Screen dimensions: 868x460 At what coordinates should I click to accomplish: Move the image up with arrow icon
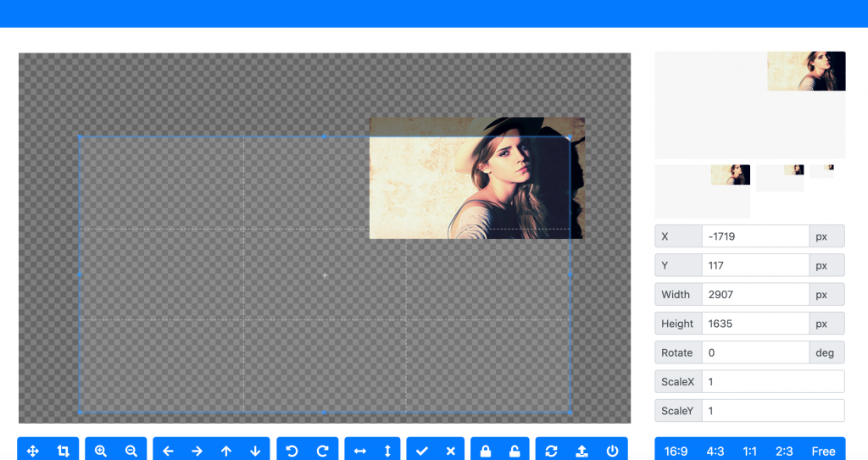pos(226,451)
